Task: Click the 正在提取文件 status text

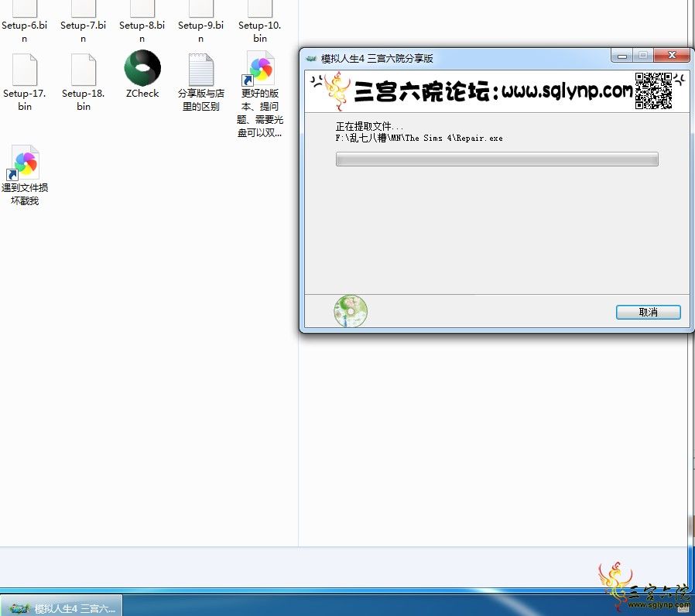Action: click(369, 126)
